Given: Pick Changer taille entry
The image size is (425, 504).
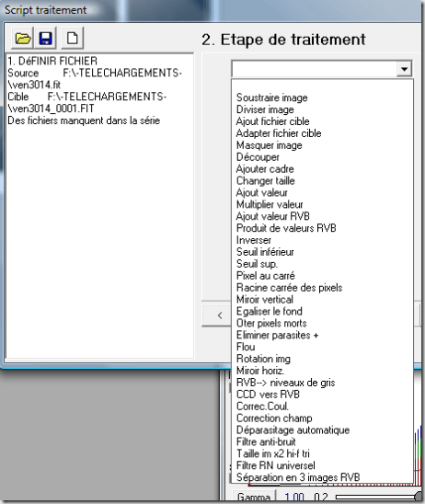Looking at the screenshot, I should tap(266, 180).
